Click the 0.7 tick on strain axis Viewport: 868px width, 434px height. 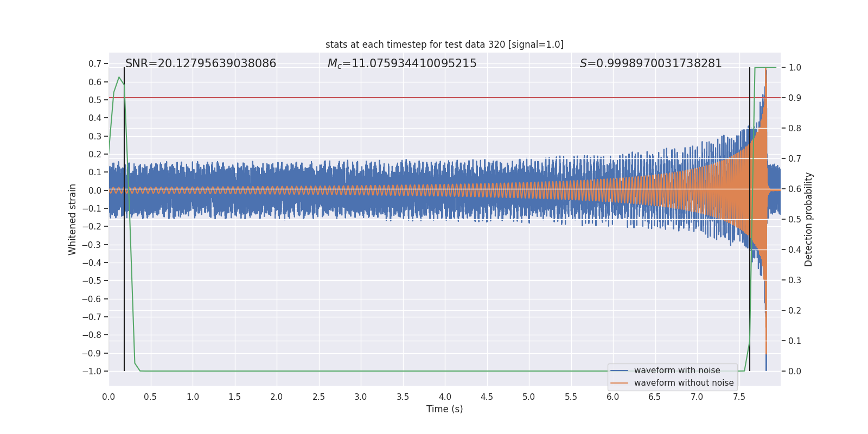point(94,64)
